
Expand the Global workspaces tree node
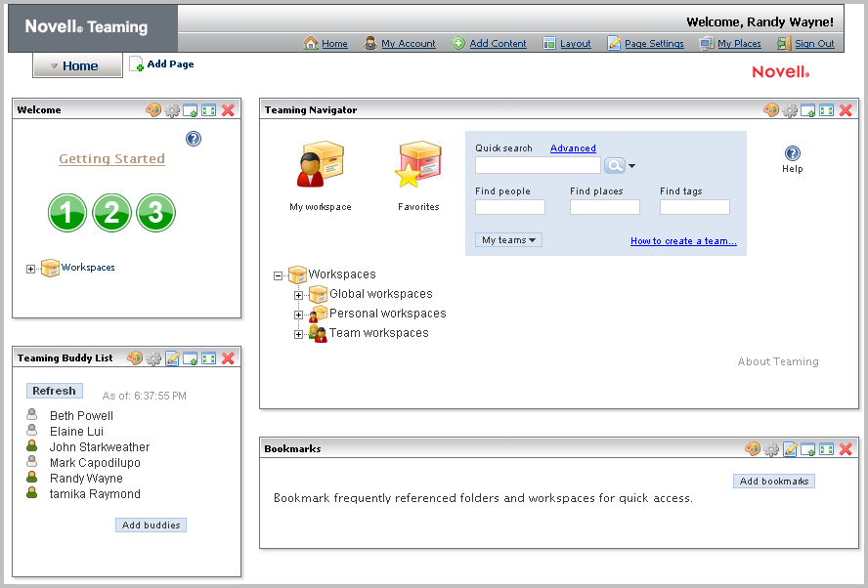(x=298, y=294)
